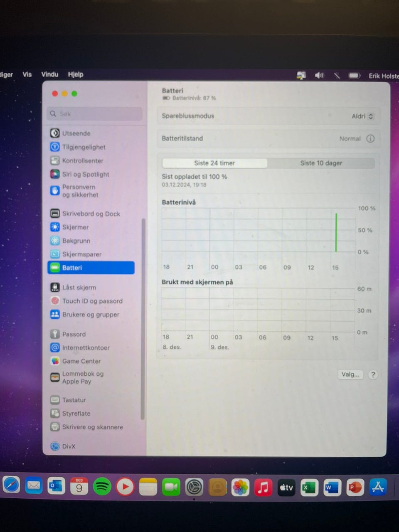Open System Settings from the Dock
Viewport: 399px width, 532px height.
(194, 487)
